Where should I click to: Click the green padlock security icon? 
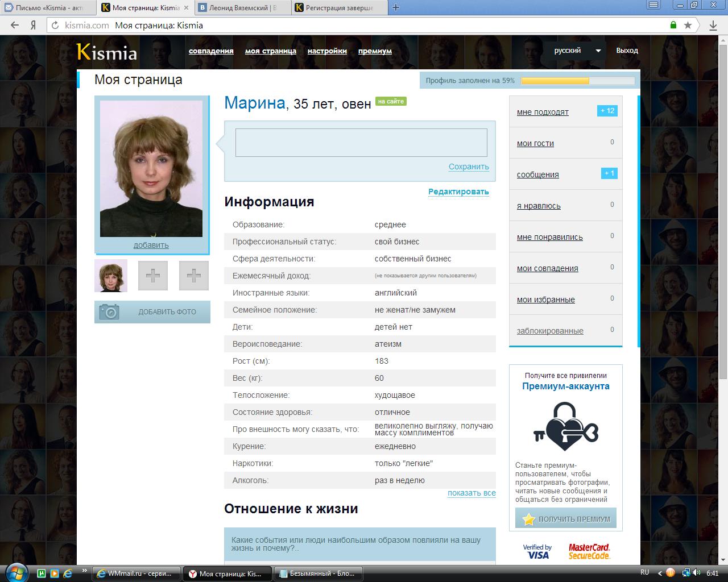tap(673, 25)
